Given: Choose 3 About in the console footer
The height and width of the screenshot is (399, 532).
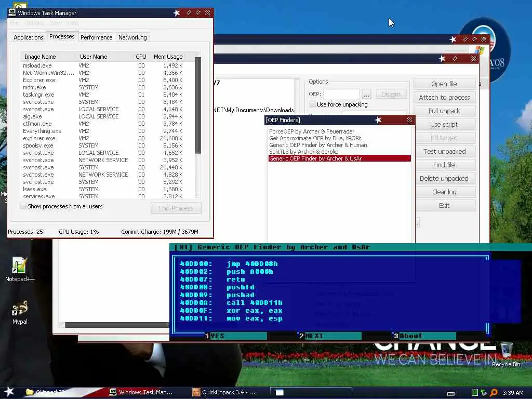Looking at the screenshot, I should click(424, 336).
